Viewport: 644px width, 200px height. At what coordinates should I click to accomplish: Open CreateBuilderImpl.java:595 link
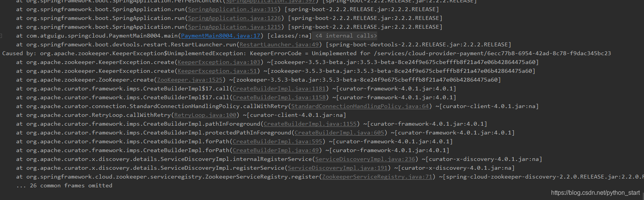pos(277,141)
